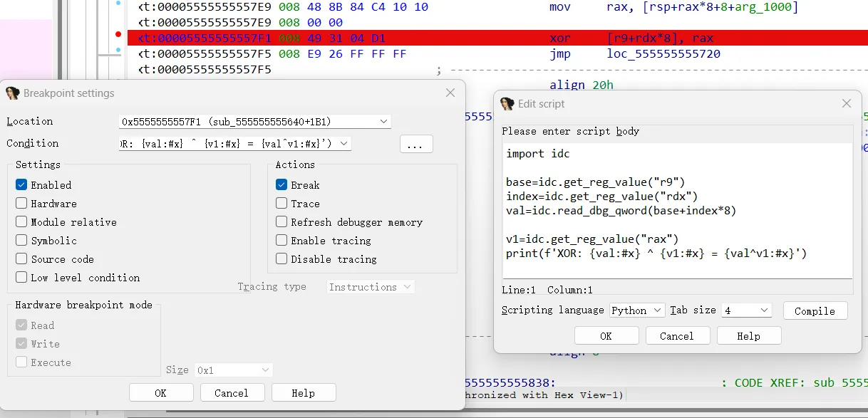Enable the Hardware breakpoint checkbox
The height and width of the screenshot is (418, 868).
point(21,204)
